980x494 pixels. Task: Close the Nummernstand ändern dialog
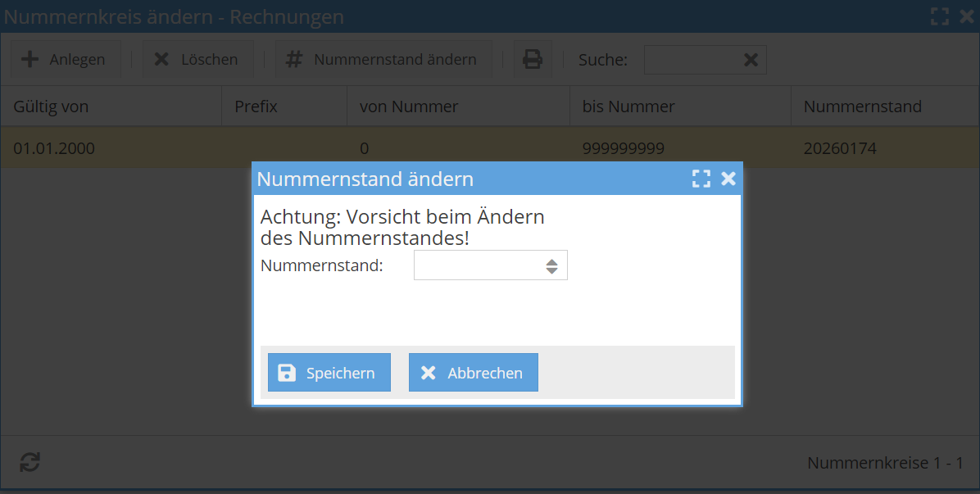pos(728,178)
